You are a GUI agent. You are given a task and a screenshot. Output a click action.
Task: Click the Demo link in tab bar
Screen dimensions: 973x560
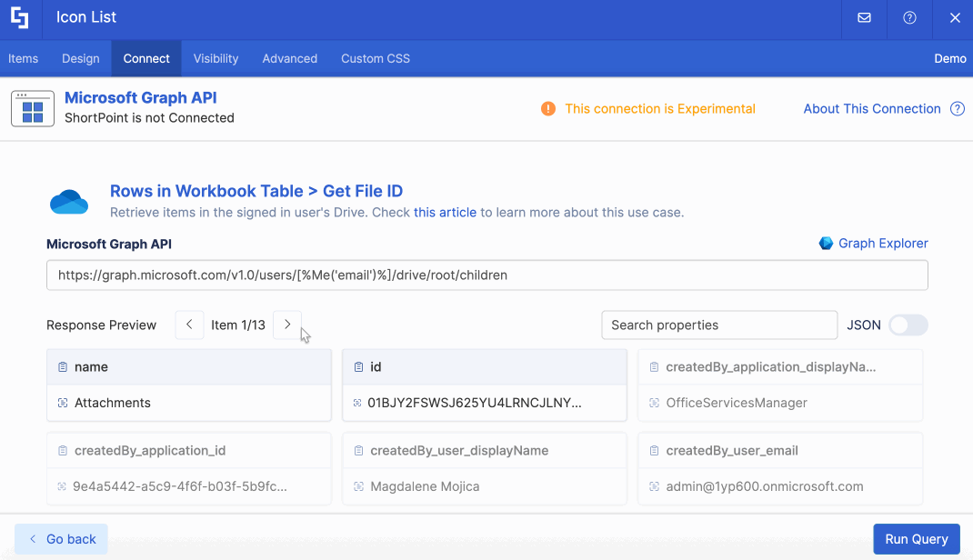click(x=950, y=58)
